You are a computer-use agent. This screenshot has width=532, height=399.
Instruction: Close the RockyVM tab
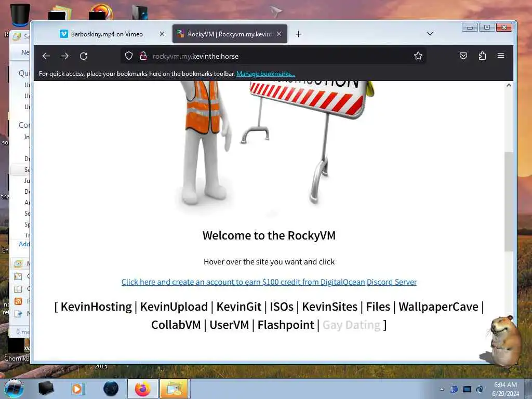point(279,34)
